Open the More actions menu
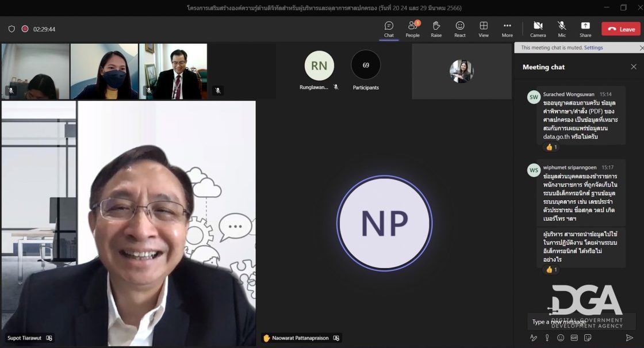The height and width of the screenshot is (348, 644). [x=507, y=29]
